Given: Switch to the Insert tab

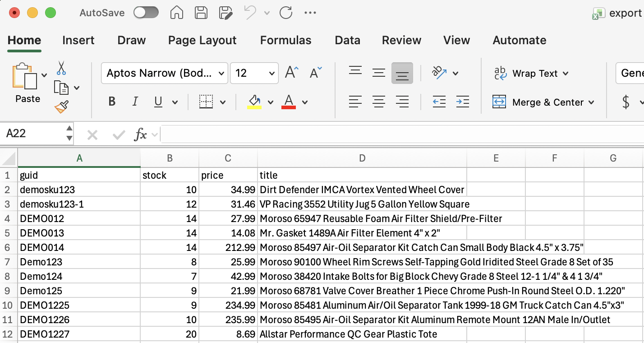Looking at the screenshot, I should 78,40.
